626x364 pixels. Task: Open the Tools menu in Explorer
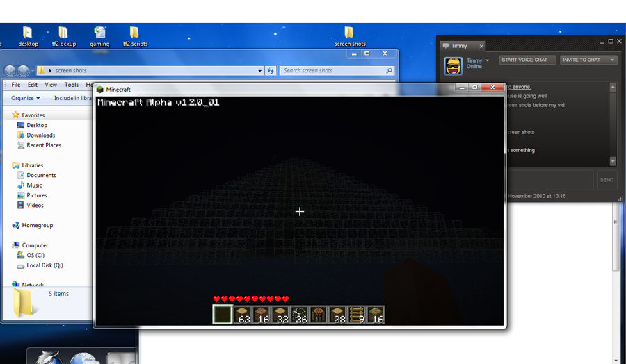coord(72,85)
